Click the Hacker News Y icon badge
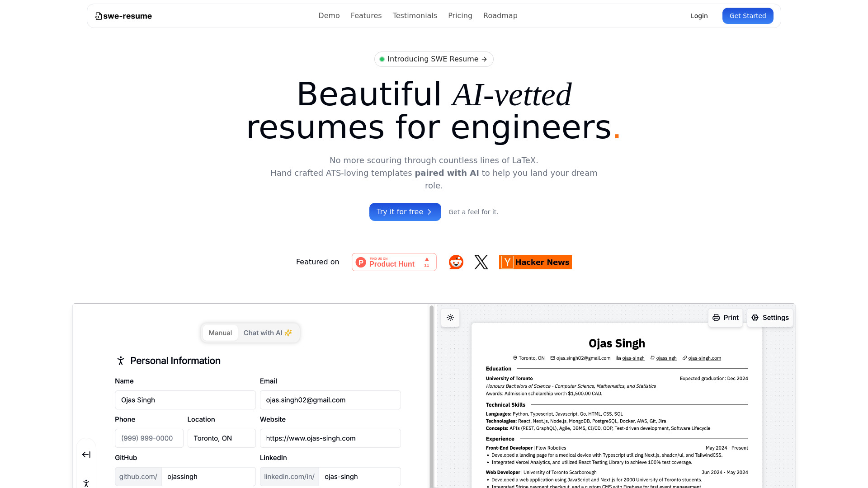 pos(506,262)
